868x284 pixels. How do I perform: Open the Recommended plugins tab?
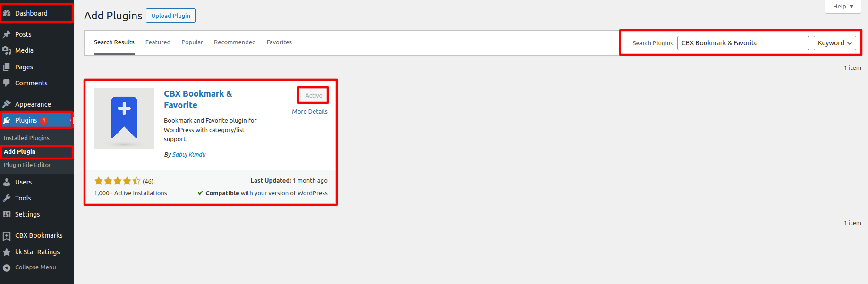pyautogui.click(x=235, y=42)
